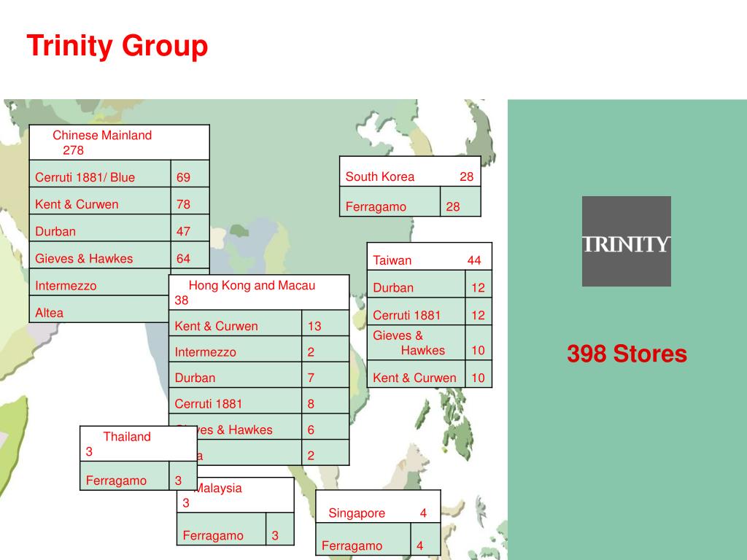
Task: Select Durban row in Taiwan table
Action: pos(417,284)
